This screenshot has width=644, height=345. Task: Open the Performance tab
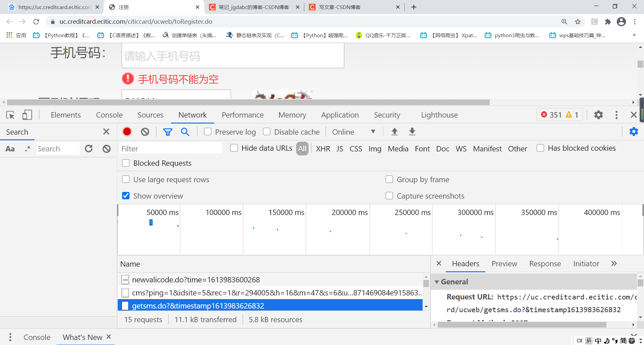(x=243, y=115)
